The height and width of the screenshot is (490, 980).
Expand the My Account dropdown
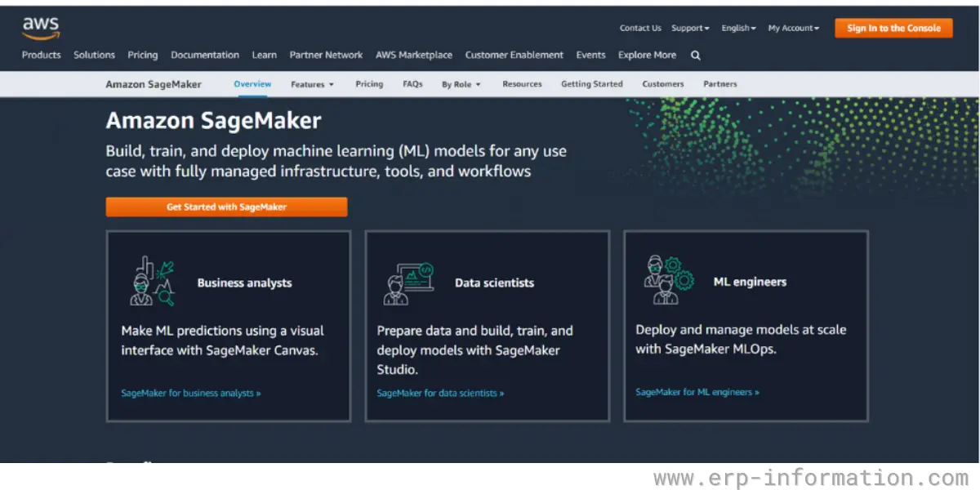click(x=793, y=28)
